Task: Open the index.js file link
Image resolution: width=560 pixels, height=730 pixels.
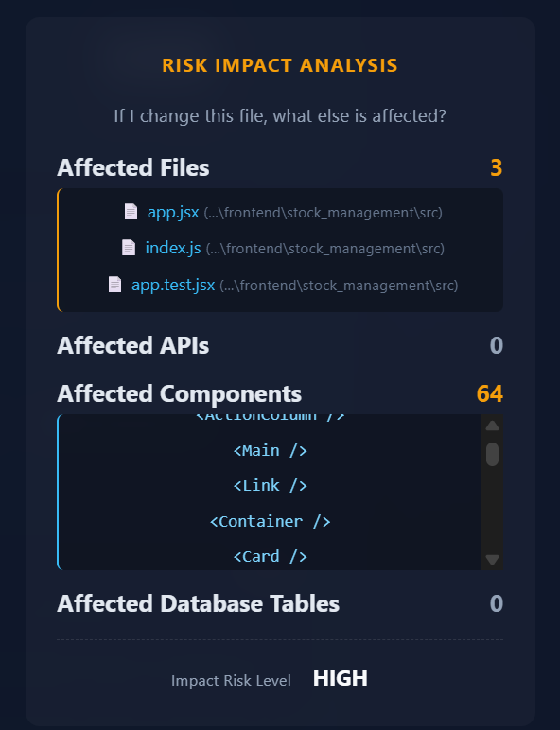Action: click(173, 248)
